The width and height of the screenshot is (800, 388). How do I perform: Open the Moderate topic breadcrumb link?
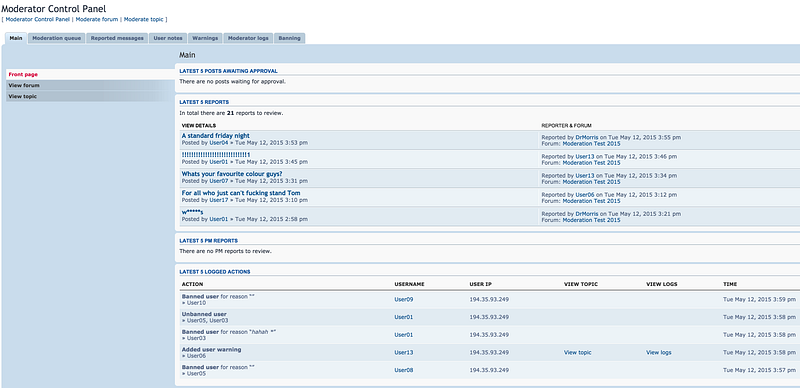coord(144,19)
